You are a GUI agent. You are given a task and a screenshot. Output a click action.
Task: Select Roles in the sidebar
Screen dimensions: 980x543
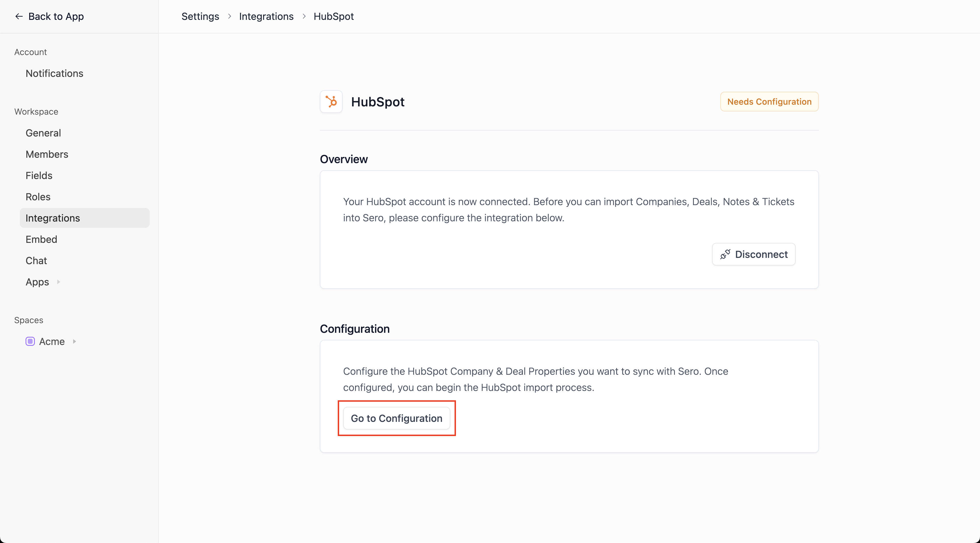[x=38, y=197]
